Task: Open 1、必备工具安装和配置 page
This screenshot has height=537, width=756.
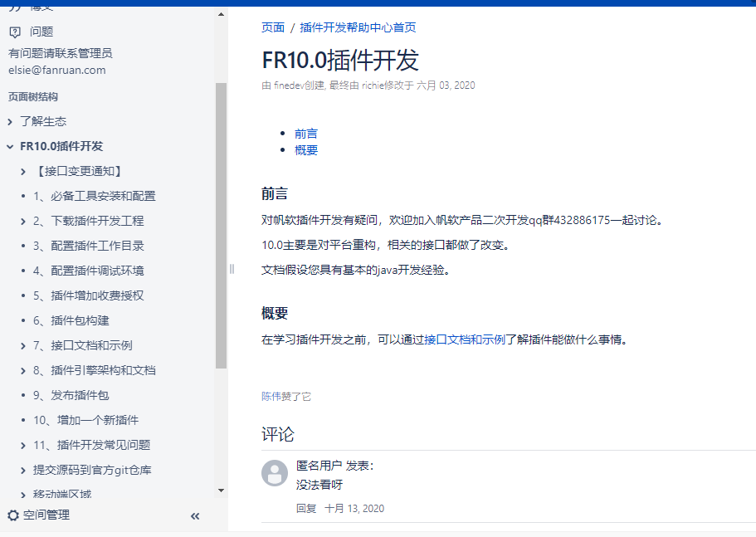Action: point(95,196)
